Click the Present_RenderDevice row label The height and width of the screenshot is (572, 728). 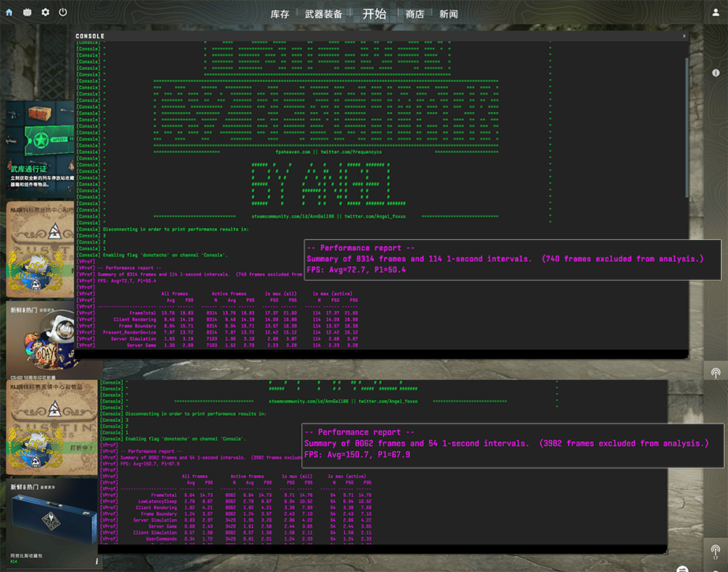pos(129,332)
